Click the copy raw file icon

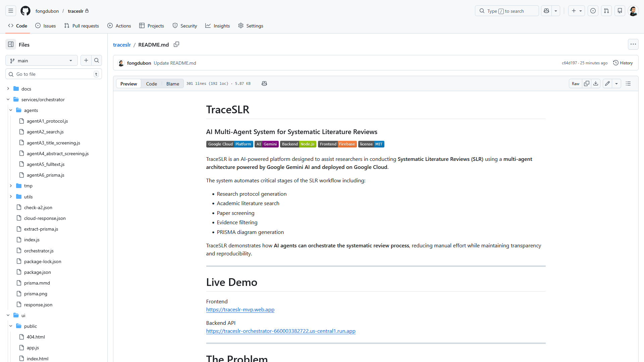tap(586, 84)
